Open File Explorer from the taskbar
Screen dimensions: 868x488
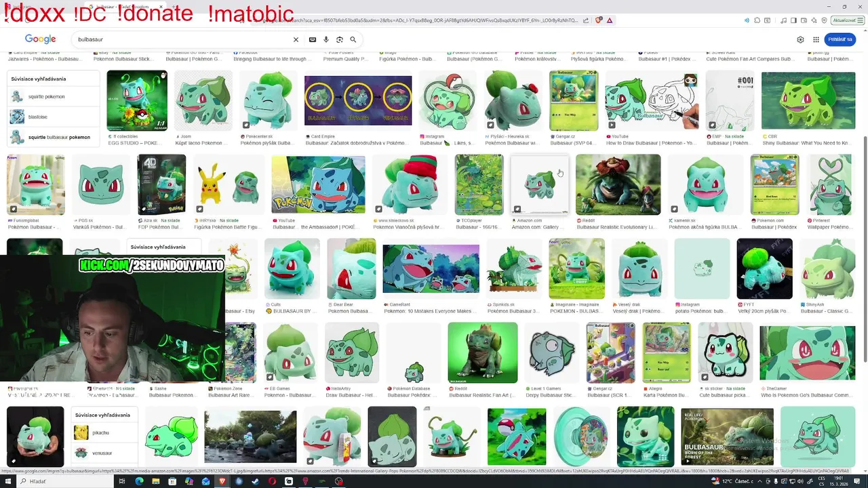pyautogui.click(x=155, y=481)
